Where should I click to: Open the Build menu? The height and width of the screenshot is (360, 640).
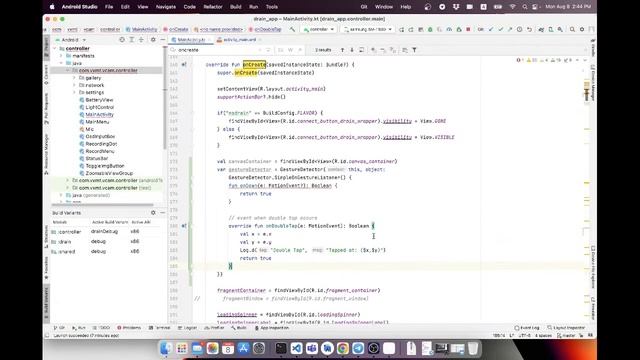[236, 7]
